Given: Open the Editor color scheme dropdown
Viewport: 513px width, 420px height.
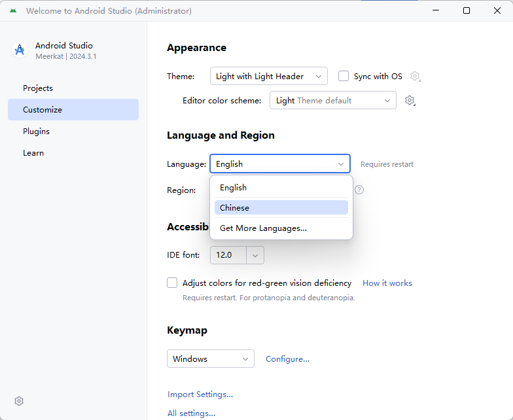Looking at the screenshot, I should click(332, 101).
